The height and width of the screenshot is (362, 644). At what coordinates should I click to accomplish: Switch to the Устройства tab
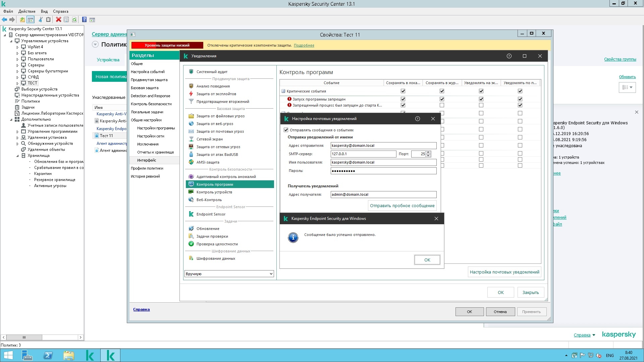[108, 60]
